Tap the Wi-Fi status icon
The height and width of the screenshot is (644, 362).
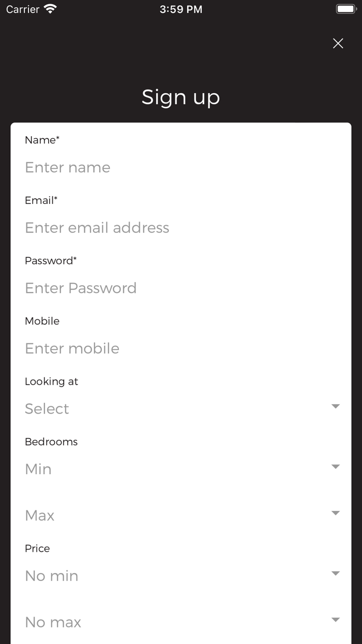point(50,9)
